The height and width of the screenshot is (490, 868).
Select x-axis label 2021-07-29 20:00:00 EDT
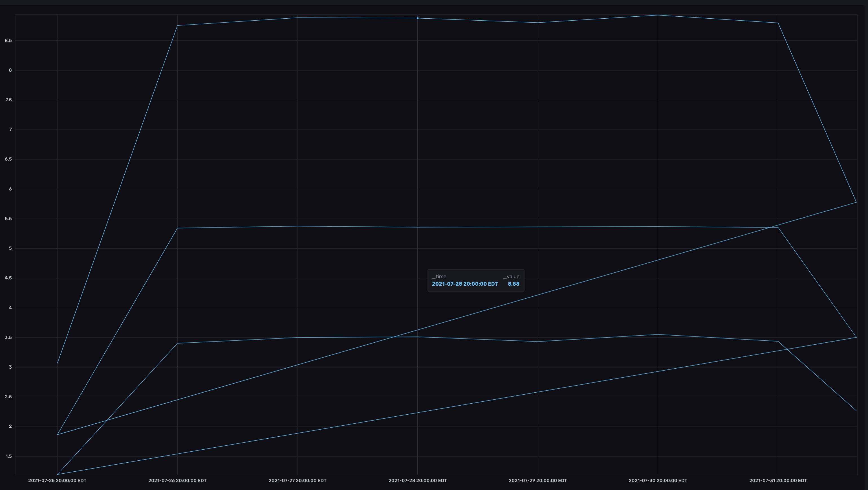[537, 481]
